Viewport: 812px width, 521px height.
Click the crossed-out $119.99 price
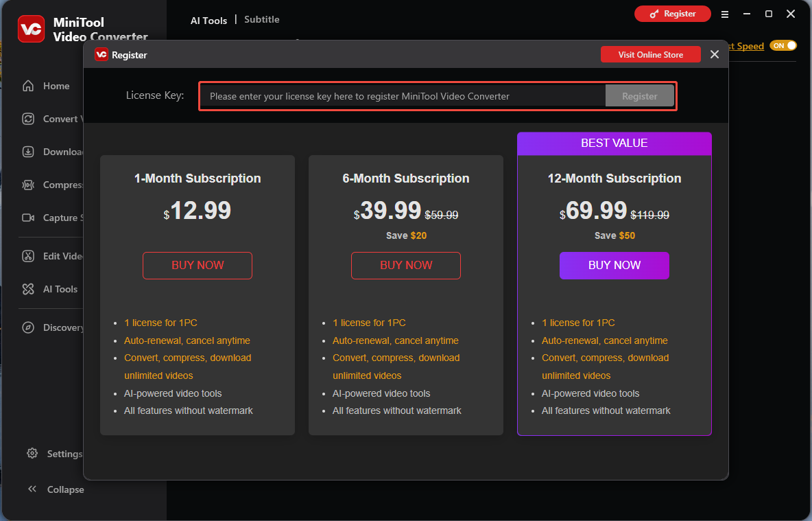point(650,215)
